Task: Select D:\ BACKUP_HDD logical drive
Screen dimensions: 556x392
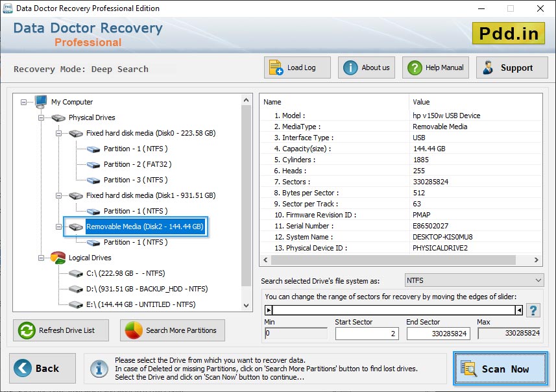Action: click(147, 289)
